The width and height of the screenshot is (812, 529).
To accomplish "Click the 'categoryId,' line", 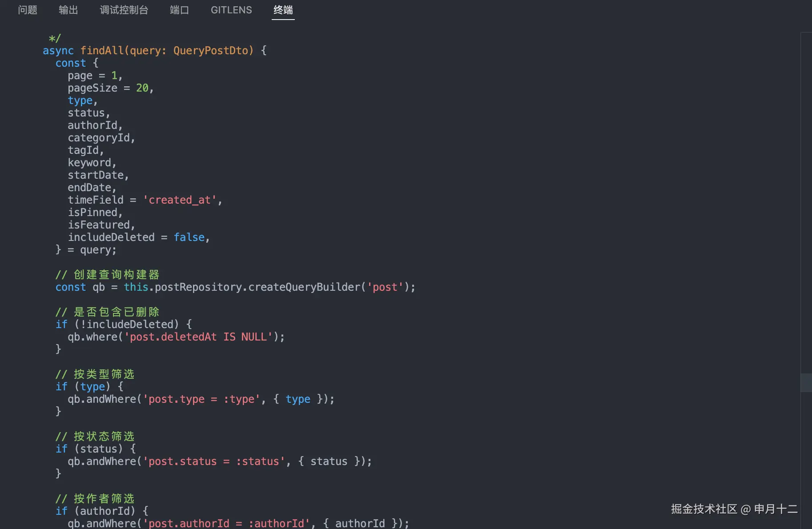I will click(101, 138).
